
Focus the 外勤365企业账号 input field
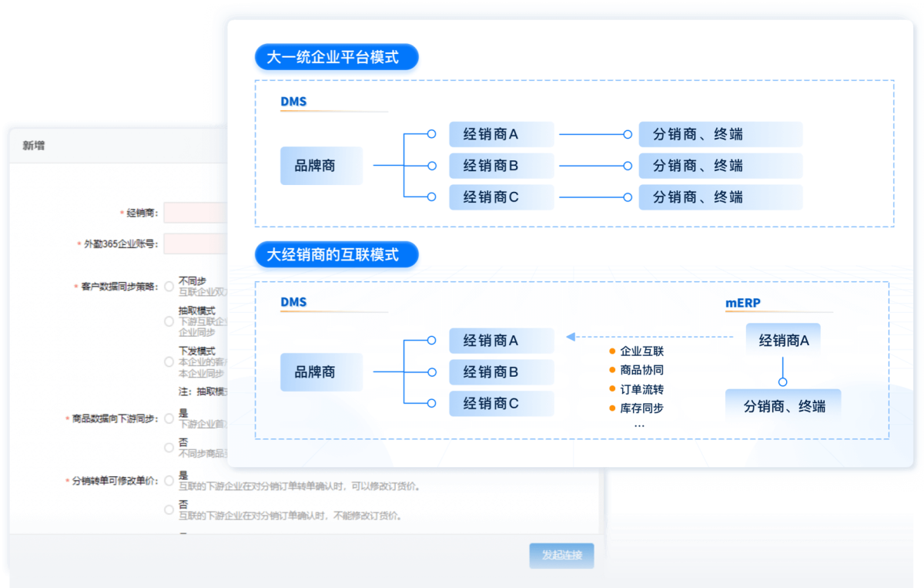tap(196, 244)
